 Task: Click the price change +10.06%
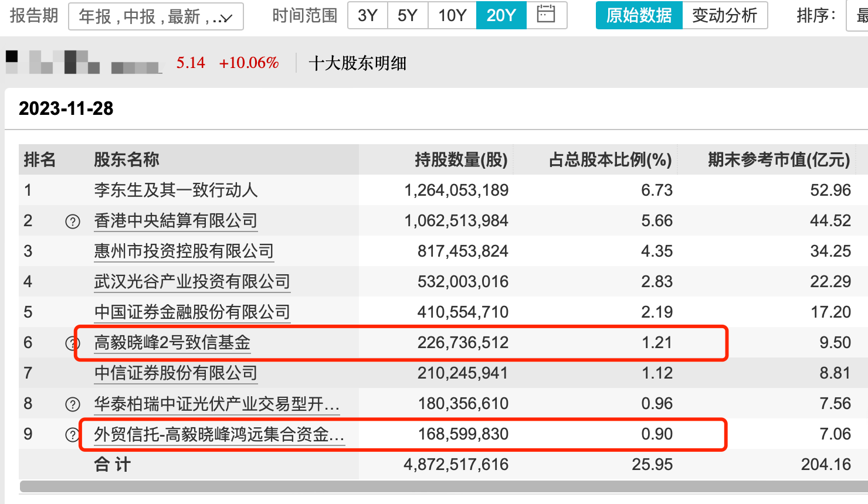click(249, 63)
